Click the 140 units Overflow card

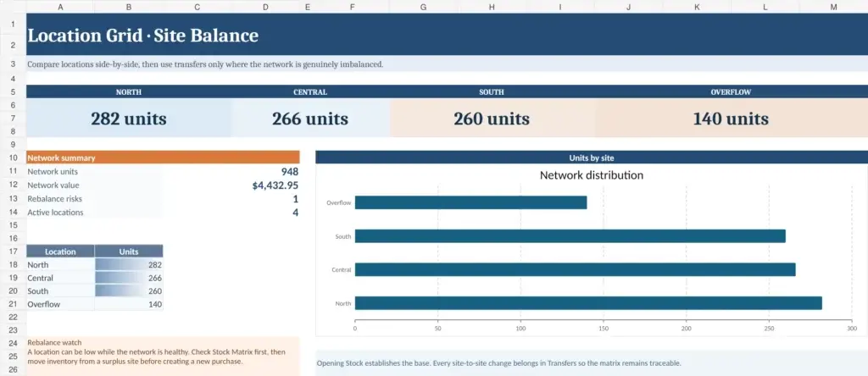click(731, 119)
